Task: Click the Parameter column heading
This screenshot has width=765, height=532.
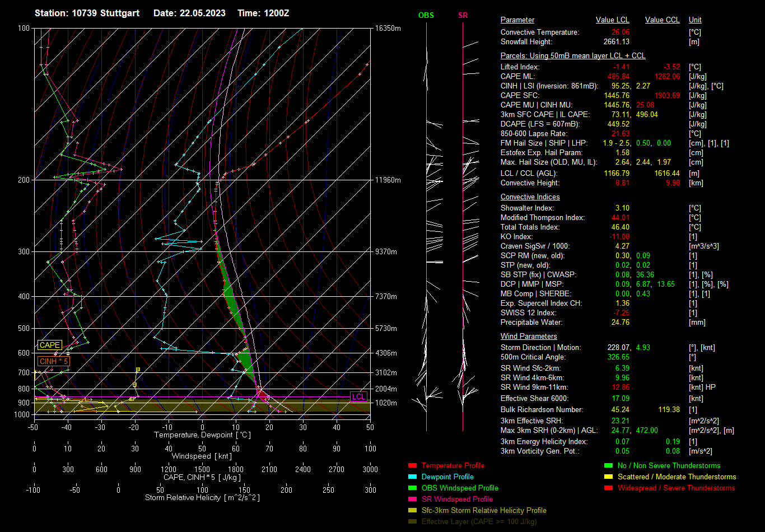Action: pos(517,20)
